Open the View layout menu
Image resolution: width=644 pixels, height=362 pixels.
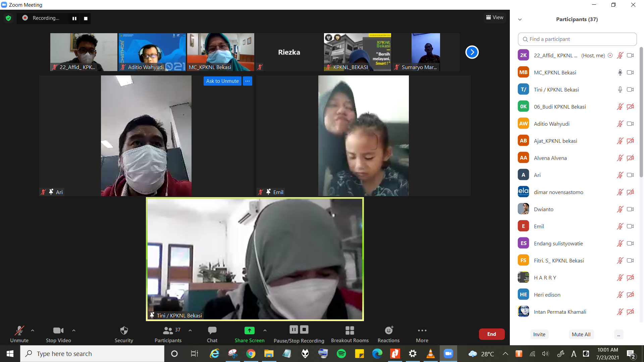click(x=495, y=17)
